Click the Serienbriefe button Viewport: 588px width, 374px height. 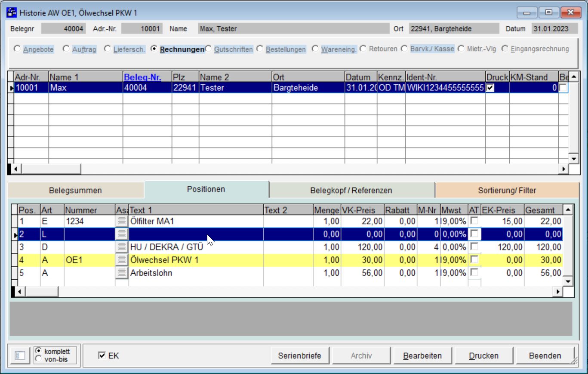tap(299, 356)
